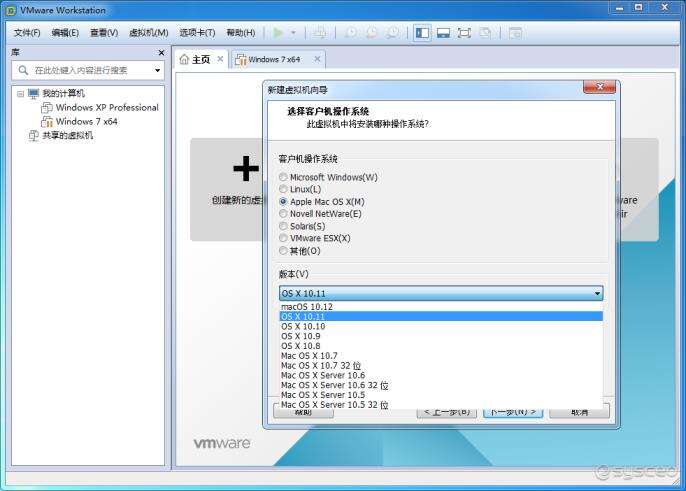Select Apple Mac OS X(M) radio button
Screen dimensions: 686x491
283,201
